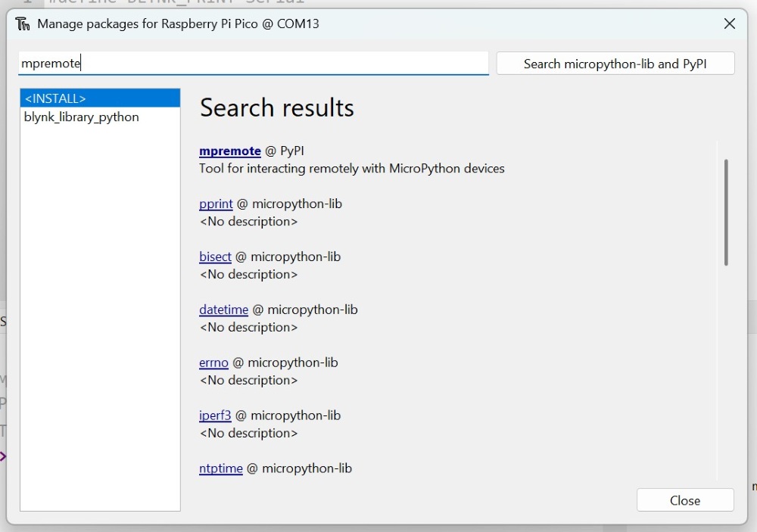Click Search micropython-lib and PyPI button
The image size is (757, 532).
pyautogui.click(x=615, y=64)
